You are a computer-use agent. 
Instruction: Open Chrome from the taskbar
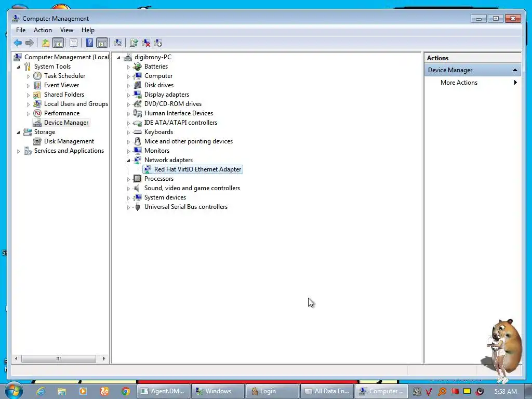[x=126, y=391]
